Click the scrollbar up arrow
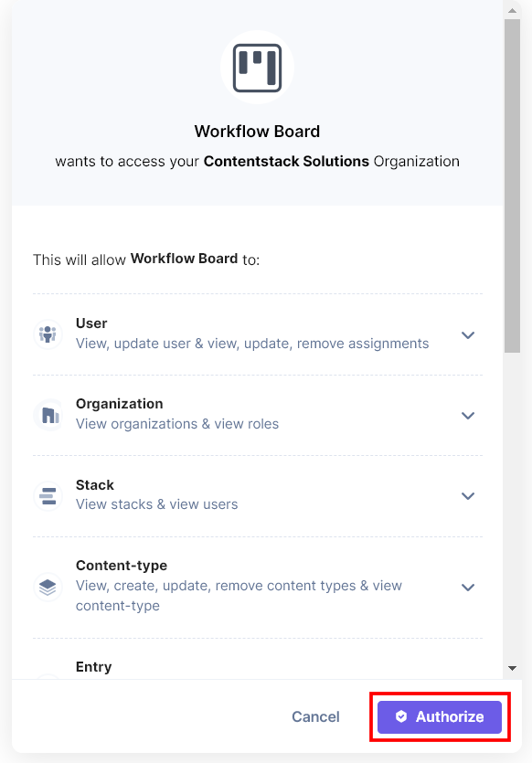Viewport: 532px width, 763px height. pyautogui.click(x=512, y=10)
